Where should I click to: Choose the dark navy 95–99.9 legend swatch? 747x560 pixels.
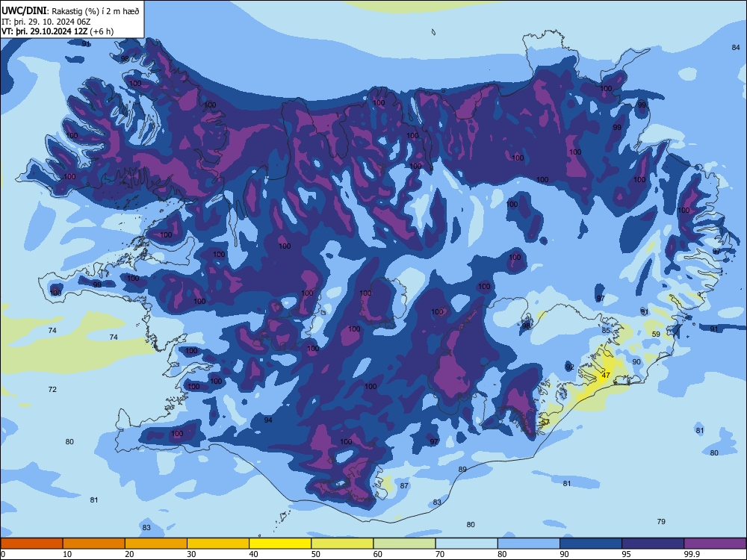click(653, 544)
